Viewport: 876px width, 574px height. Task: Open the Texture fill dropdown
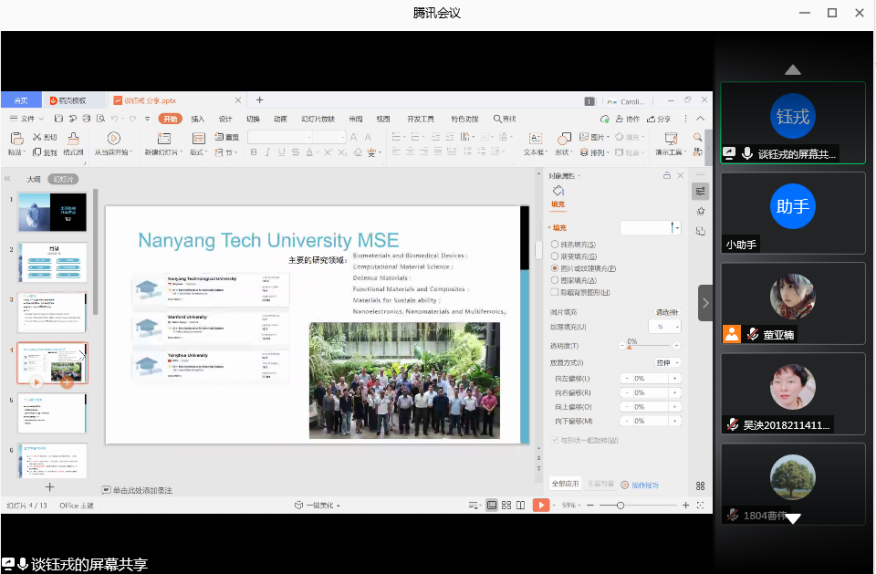pyautogui.click(x=665, y=326)
